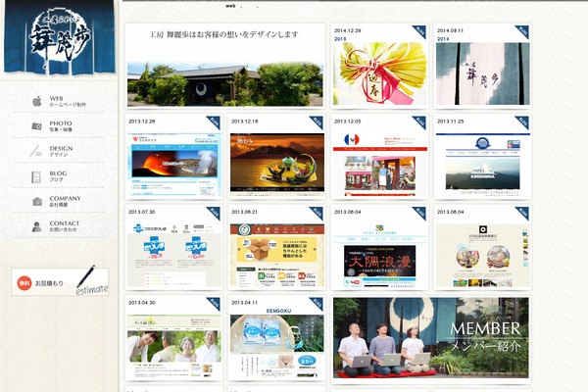Click the apple icon beside WEB
Image resolution: width=588 pixels, height=392 pixels.
click(x=37, y=101)
